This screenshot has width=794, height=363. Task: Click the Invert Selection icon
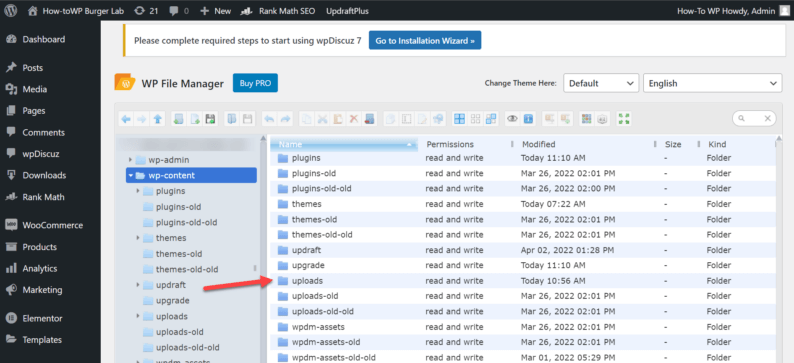coord(491,119)
